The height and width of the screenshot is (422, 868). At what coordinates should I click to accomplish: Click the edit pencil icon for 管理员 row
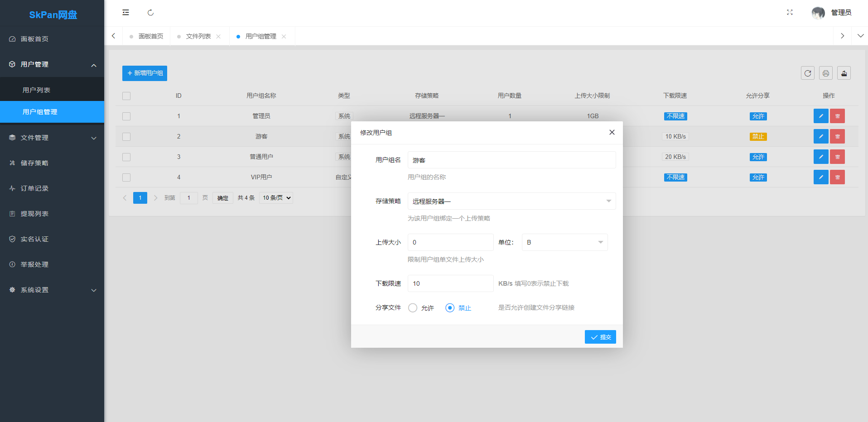click(x=820, y=116)
